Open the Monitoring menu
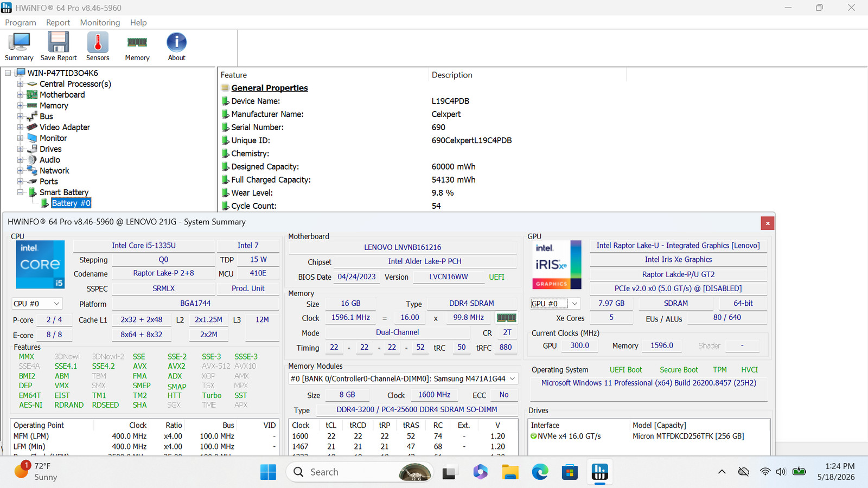Screen dimensions: 868x488 click(x=100, y=22)
